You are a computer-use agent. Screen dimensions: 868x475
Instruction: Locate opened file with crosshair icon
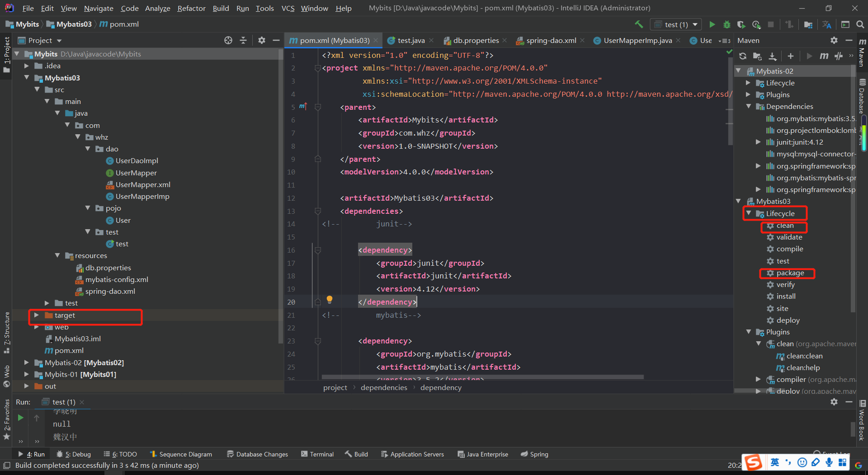coord(228,40)
